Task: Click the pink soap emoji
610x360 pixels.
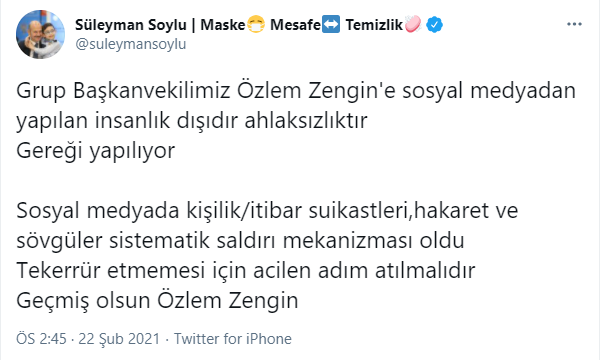Action: click(x=413, y=24)
